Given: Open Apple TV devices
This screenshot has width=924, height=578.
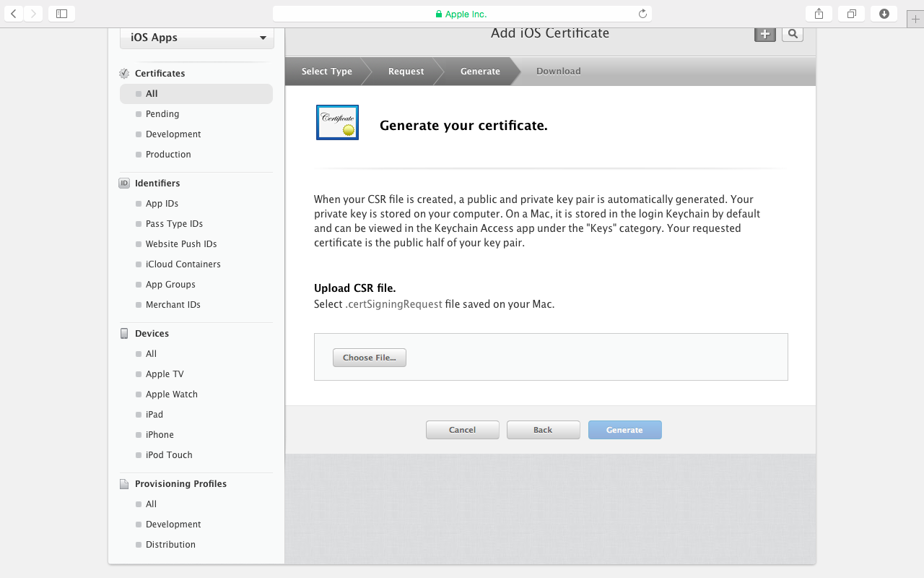Looking at the screenshot, I should (165, 374).
